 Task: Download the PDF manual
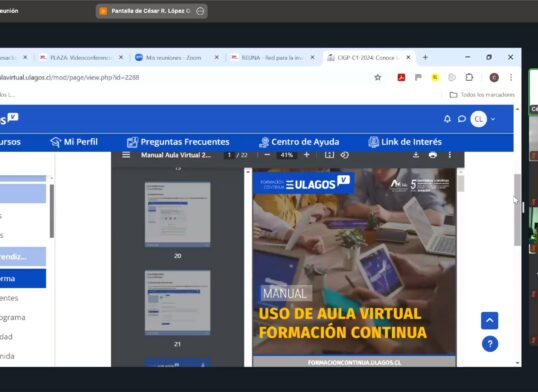[416, 155]
